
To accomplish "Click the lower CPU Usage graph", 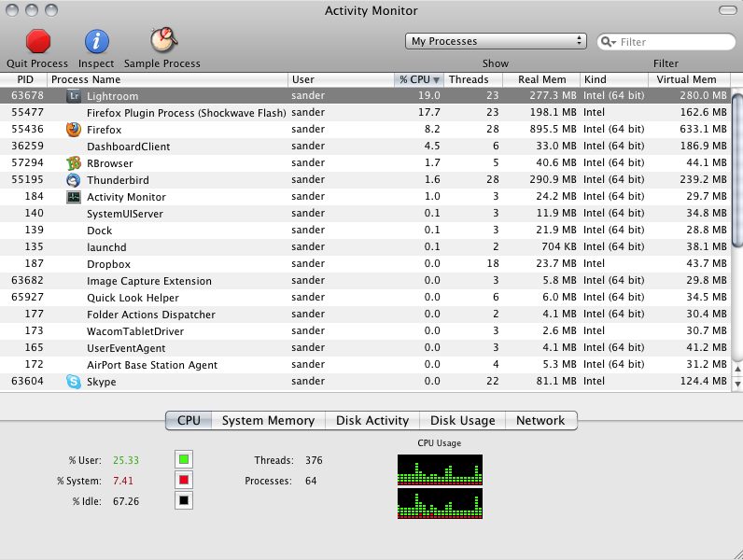I will tap(441, 504).
